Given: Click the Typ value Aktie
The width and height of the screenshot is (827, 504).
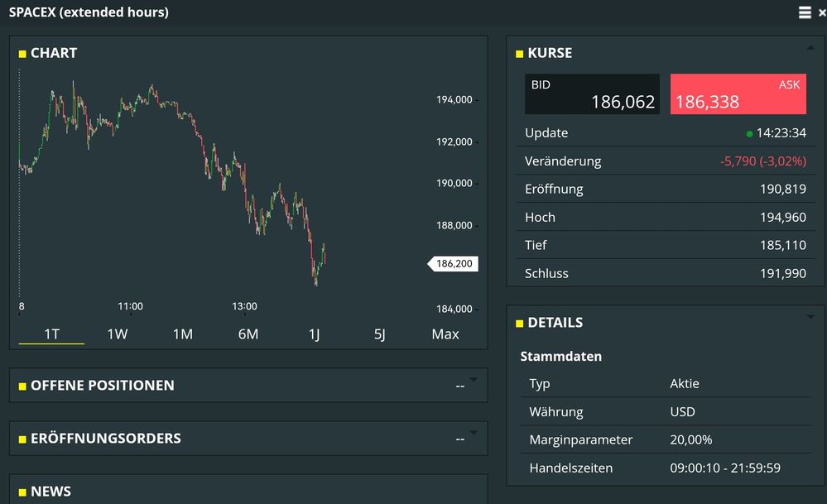Looking at the screenshot, I should click(x=684, y=383).
